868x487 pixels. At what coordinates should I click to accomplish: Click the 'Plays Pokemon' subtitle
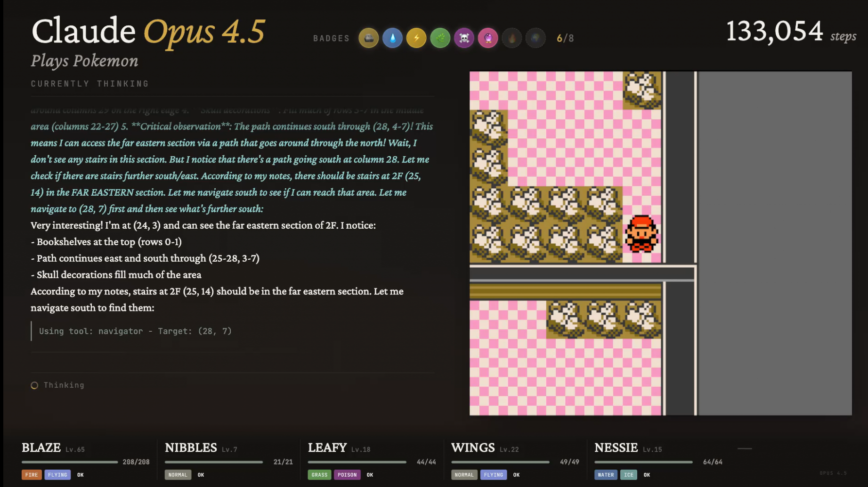[x=85, y=61]
